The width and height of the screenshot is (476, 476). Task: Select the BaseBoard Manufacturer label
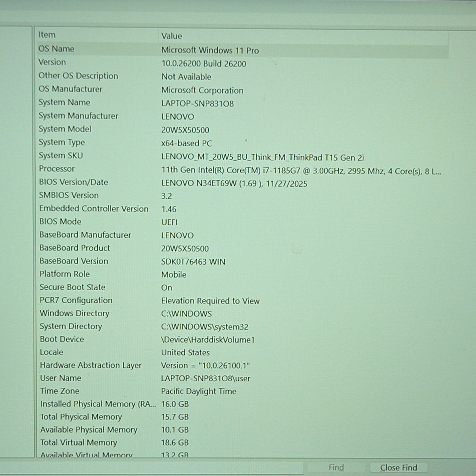(85, 235)
